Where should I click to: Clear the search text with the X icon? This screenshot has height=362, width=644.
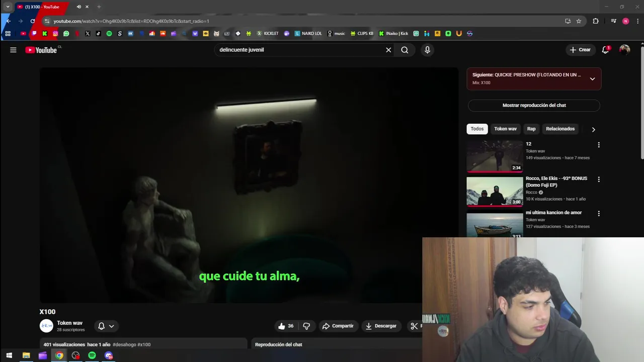coord(388,50)
